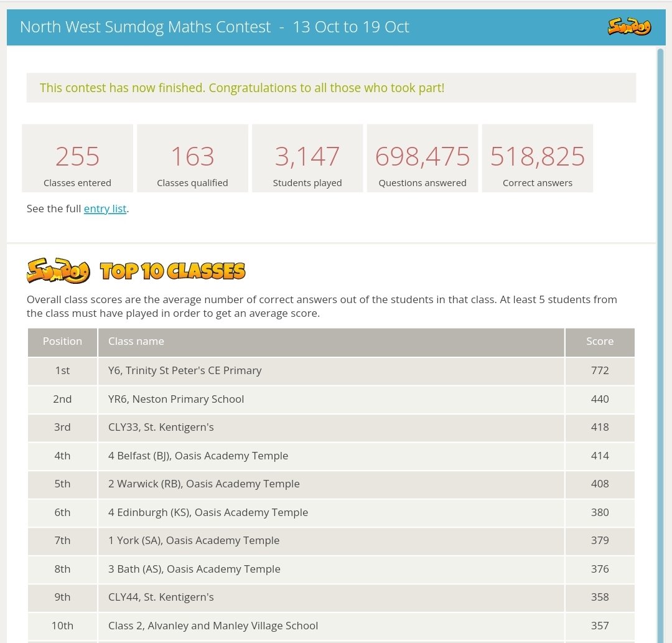Image resolution: width=672 pixels, height=643 pixels.
Task: Click the Position column header
Action: 63,342
